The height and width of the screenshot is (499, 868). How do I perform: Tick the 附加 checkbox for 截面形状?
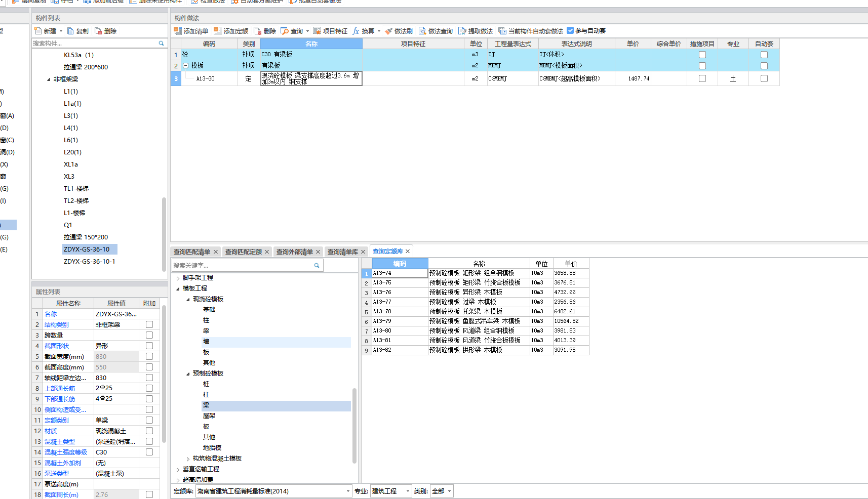point(149,346)
